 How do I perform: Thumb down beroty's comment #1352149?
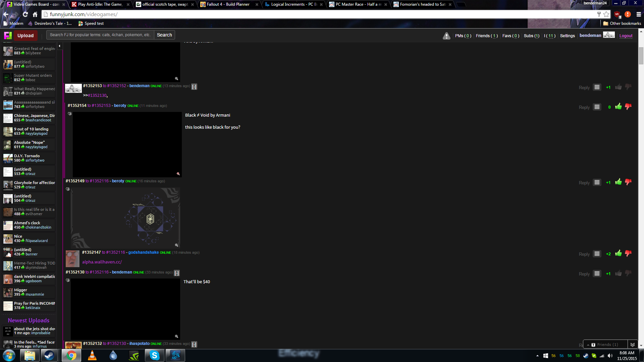(628, 182)
